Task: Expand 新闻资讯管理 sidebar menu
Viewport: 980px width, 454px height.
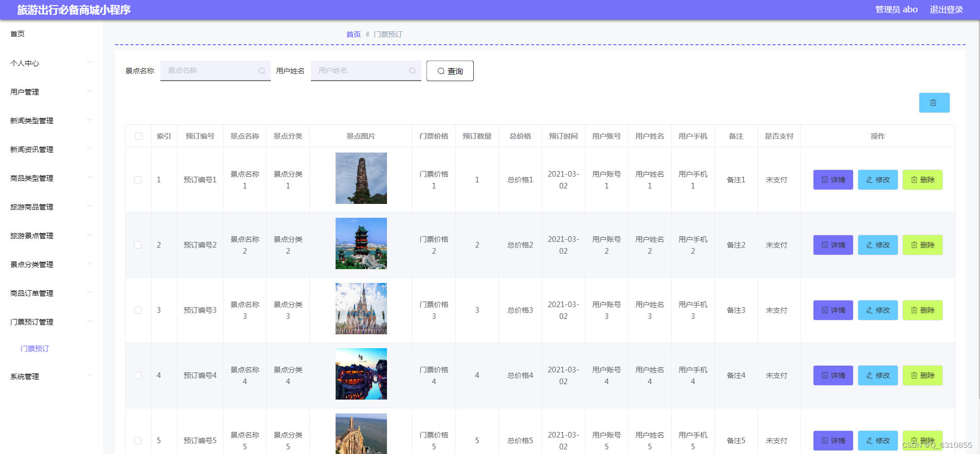Action: pyautogui.click(x=51, y=149)
